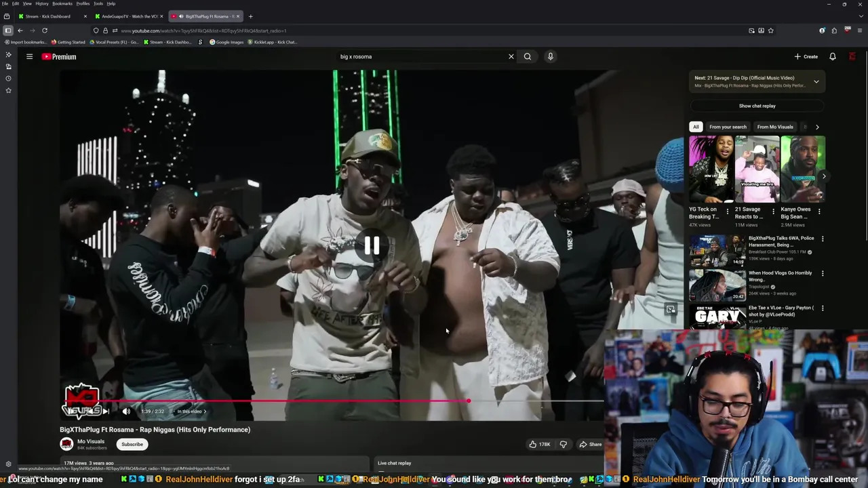Screen dimensions: 868x488
Task: Open the File menu
Action: click(x=5, y=3)
